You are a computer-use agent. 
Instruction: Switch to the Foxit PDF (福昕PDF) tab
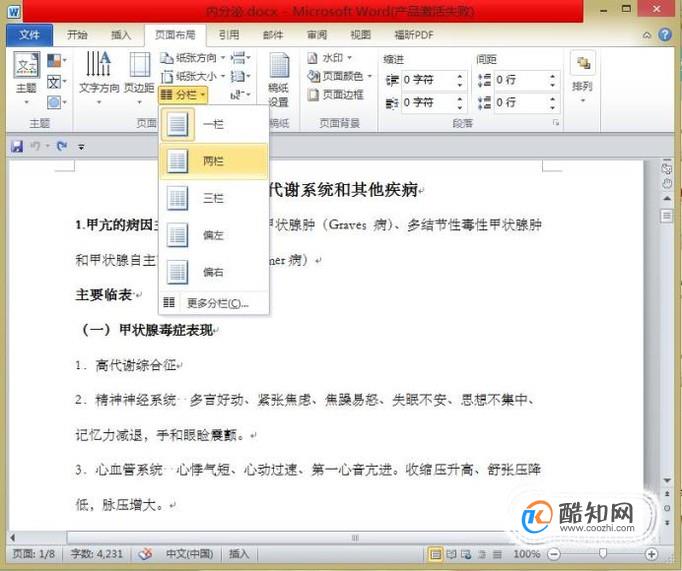coord(414,35)
